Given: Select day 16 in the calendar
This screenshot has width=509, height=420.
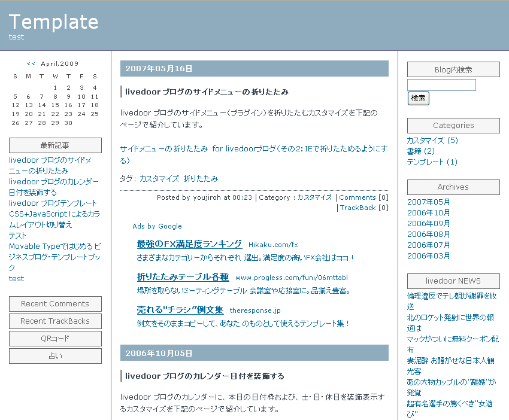Looking at the screenshot, I should coord(68,105).
